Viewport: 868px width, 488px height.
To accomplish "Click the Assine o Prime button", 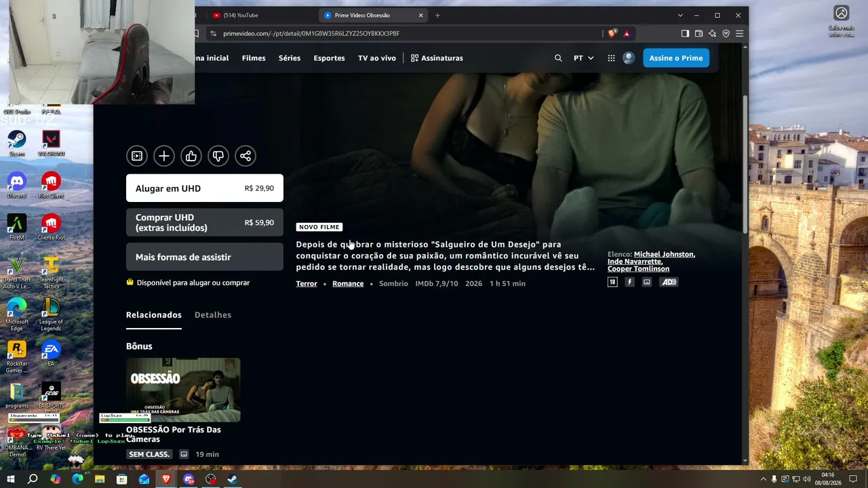I will pyautogui.click(x=676, y=58).
